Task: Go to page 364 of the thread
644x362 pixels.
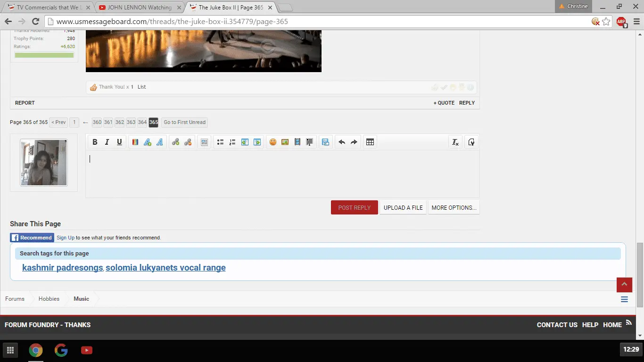Action: [142, 122]
